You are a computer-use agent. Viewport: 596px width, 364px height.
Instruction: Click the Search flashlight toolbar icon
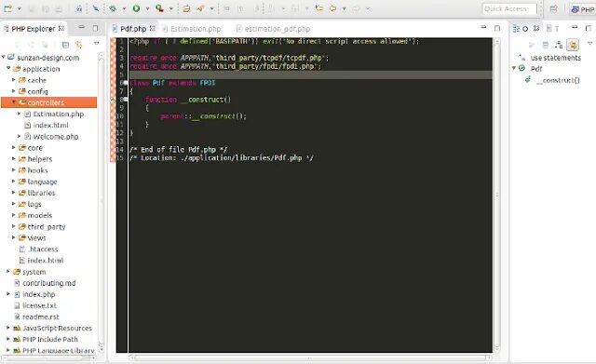tap(201, 8)
